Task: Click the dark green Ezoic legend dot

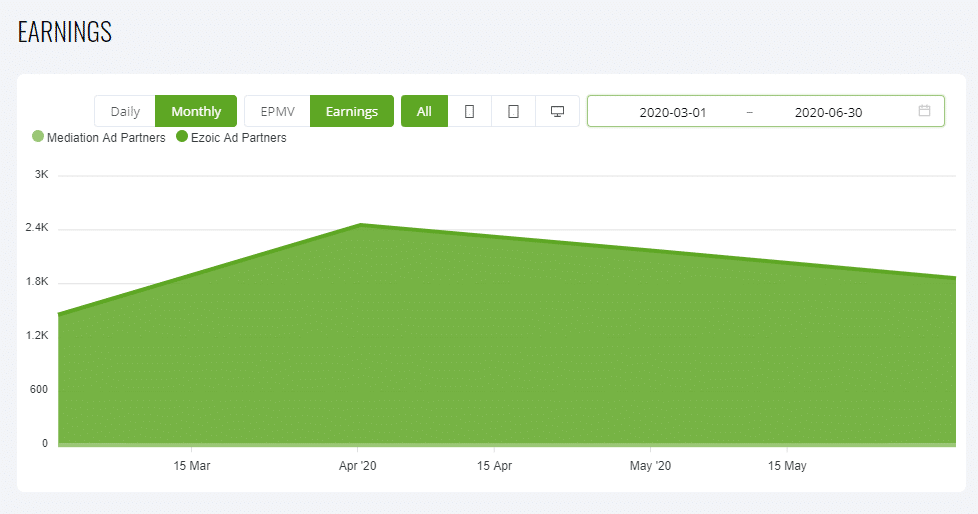Action: [x=182, y=136]
